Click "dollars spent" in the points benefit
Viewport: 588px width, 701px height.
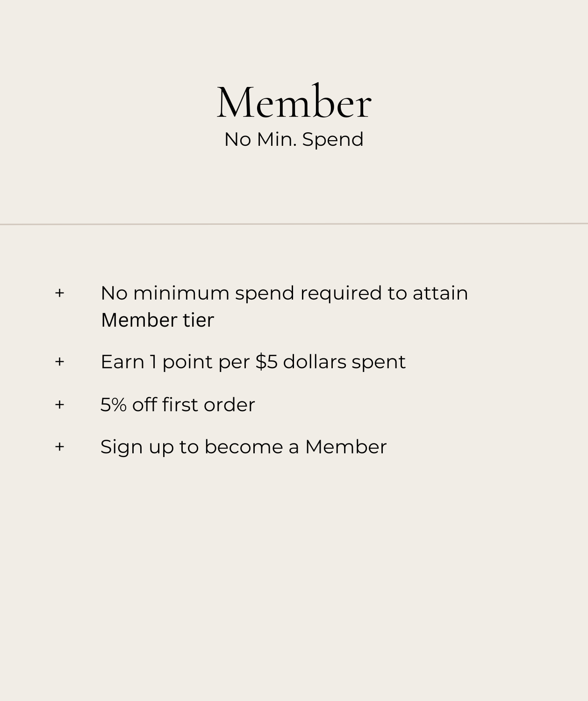pos(344,362)
